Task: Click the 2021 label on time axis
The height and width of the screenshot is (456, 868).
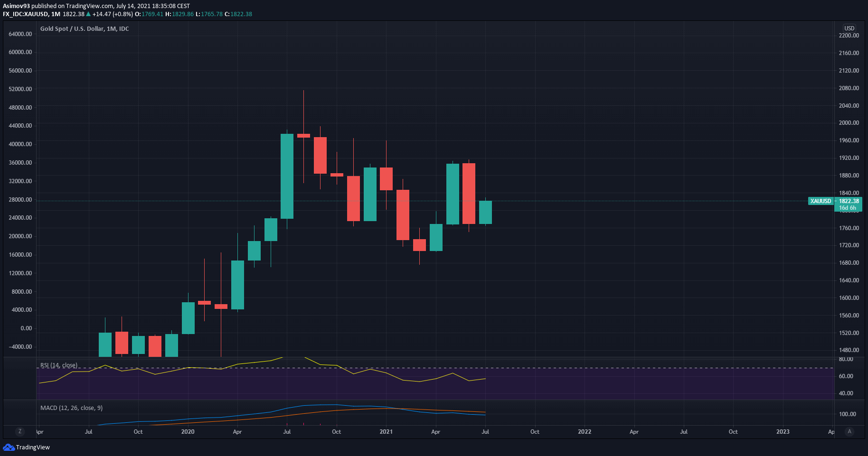Action: click(386, 432)
